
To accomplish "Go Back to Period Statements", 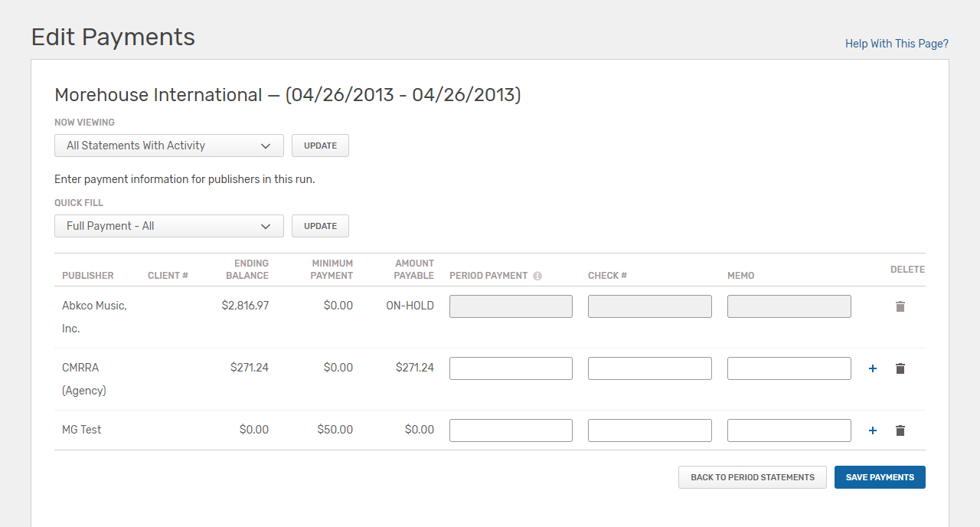I will pos(753,477).
